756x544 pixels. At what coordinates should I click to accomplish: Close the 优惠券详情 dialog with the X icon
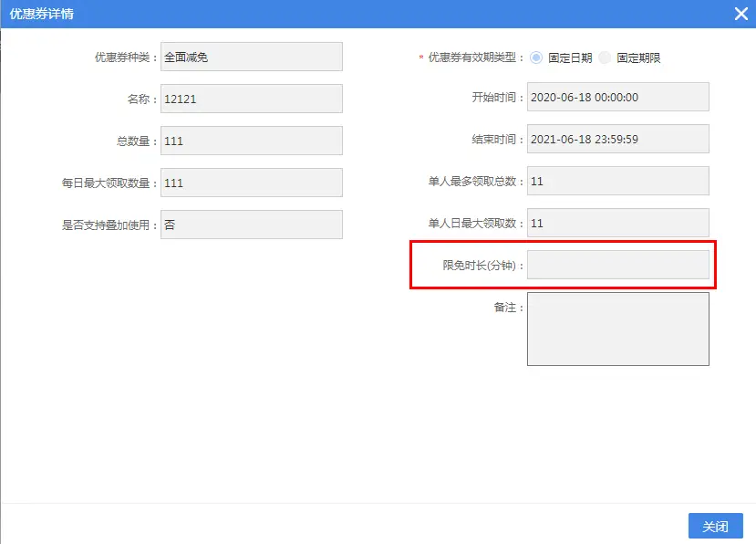tap(741, 14)
